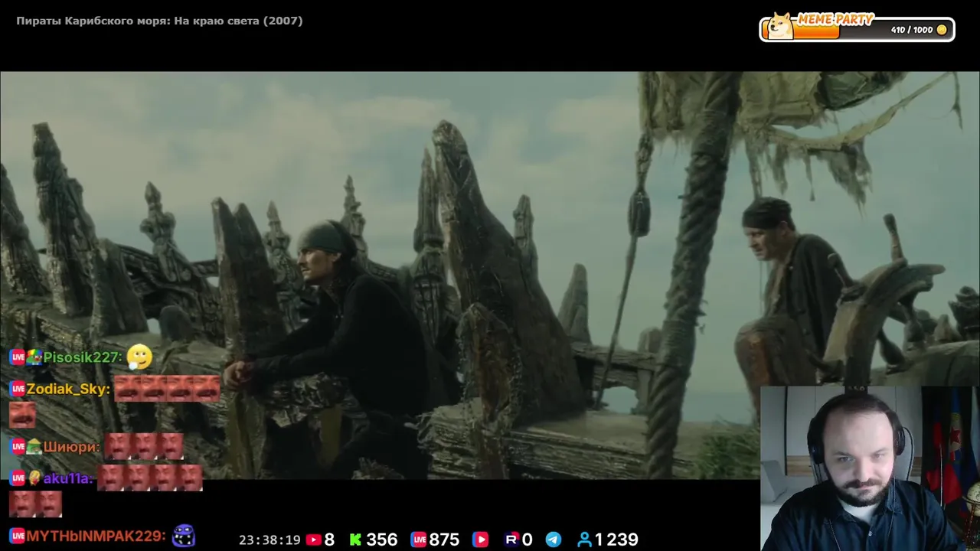The width and height of the screenshot is (980, 551).
Task: Click the Kick viewer count 356
Action: coord(382,540)
